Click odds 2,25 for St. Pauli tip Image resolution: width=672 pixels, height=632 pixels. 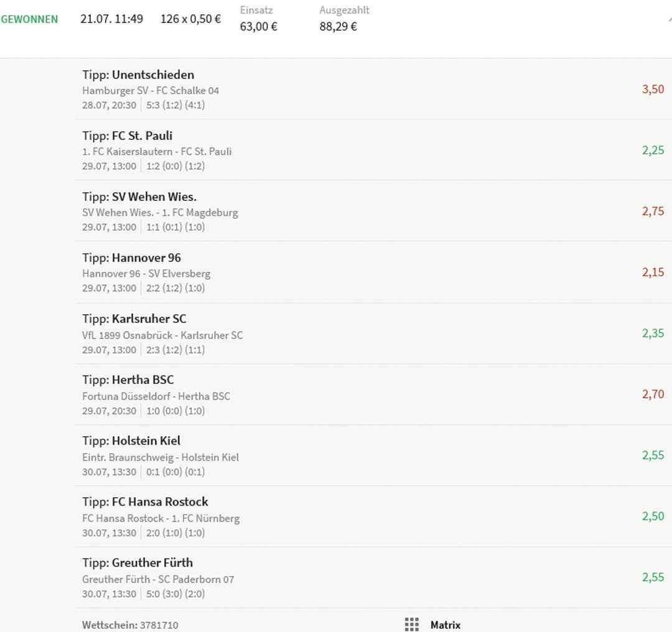click(x=653, y=150)
